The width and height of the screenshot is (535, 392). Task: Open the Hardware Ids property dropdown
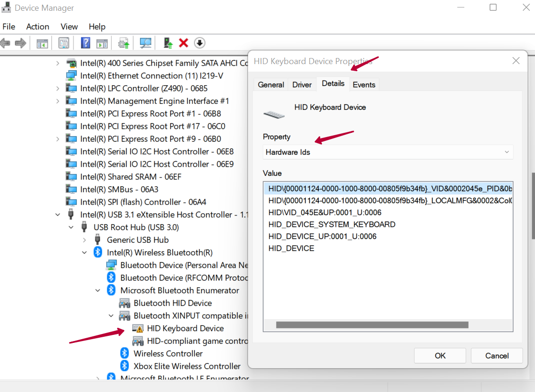[x=388, y=152]
